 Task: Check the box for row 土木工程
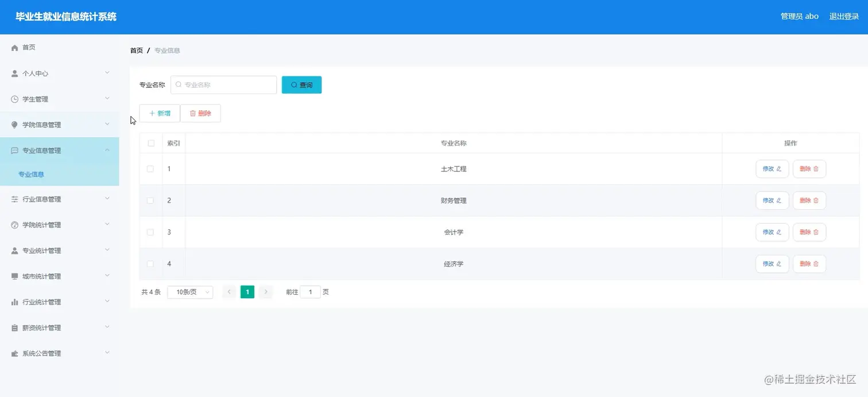coord(150,169)
